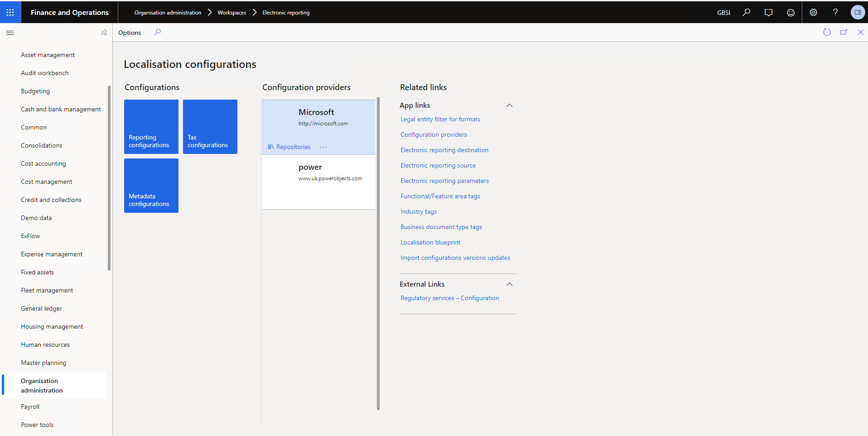Open Repositories for Microsoft provider
The width and height of the screenshot is (868, 436).
pyautogui.click(x=289, y=147)
